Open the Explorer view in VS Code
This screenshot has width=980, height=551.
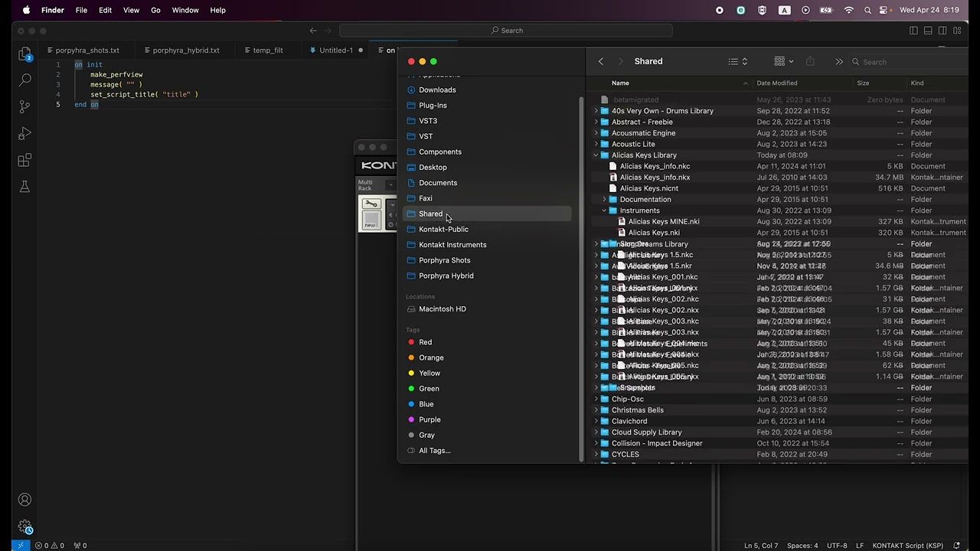[x=24, y=54]
